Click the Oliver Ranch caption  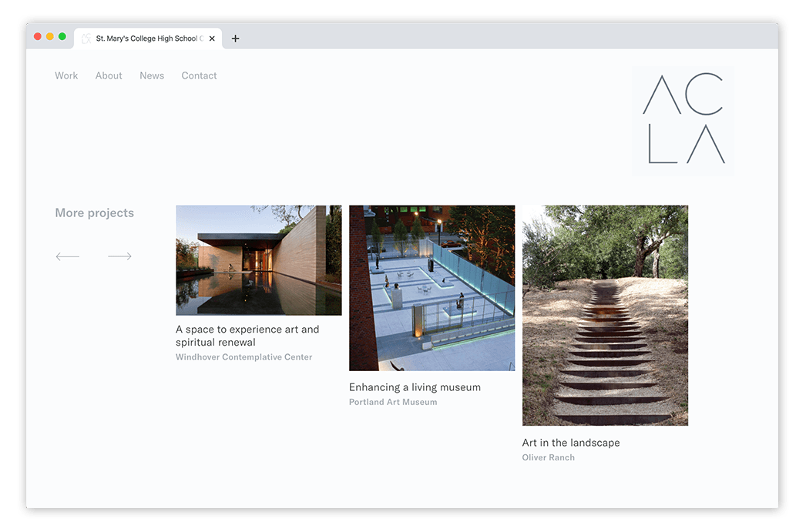[549, 457]
